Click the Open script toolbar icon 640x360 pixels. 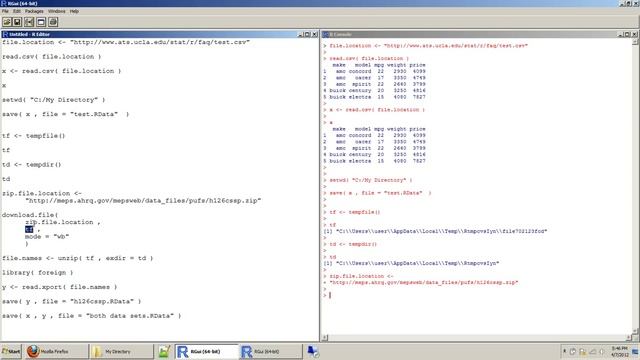pos(7,22)
